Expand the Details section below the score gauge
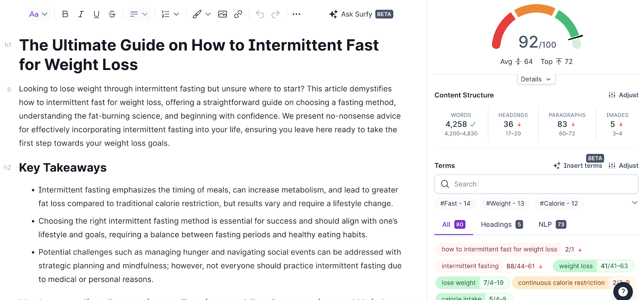644x300 pixels. click(536, 79)
